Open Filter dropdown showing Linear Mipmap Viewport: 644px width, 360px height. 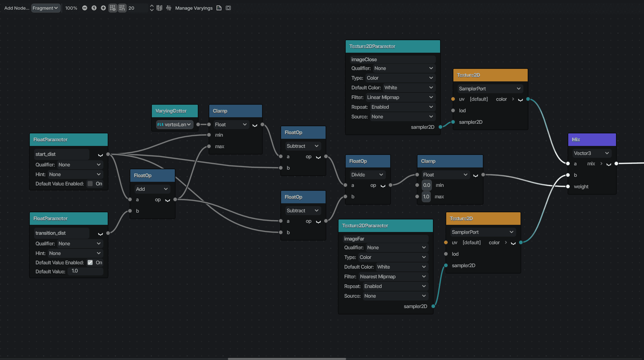point(400,97)
